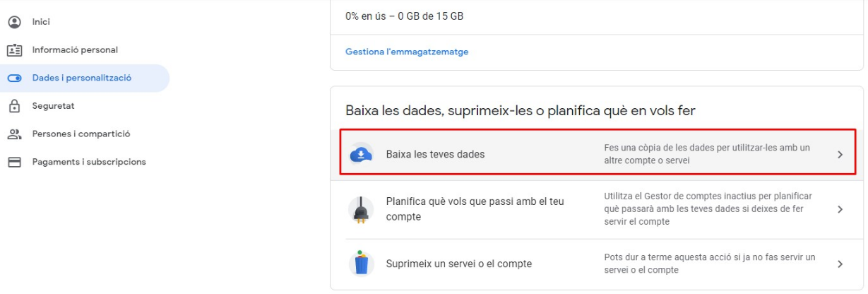
Task: Click the Seguretat padlock icon
Action: pos(14,106)
